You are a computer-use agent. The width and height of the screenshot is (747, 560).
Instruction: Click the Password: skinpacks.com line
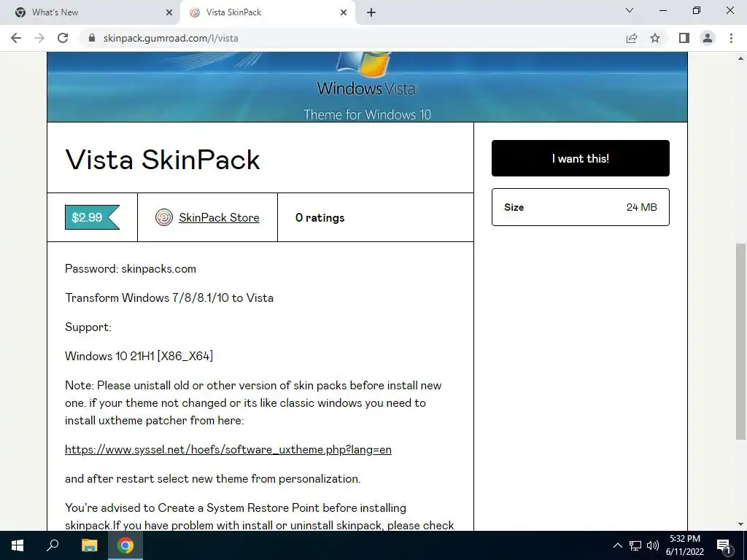coord(131,268)
